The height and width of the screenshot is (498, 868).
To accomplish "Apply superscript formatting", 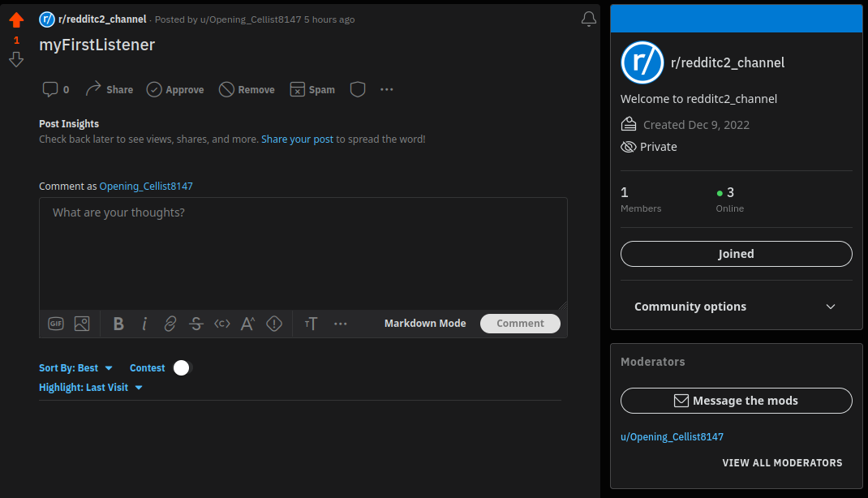I will click(247, 324).
